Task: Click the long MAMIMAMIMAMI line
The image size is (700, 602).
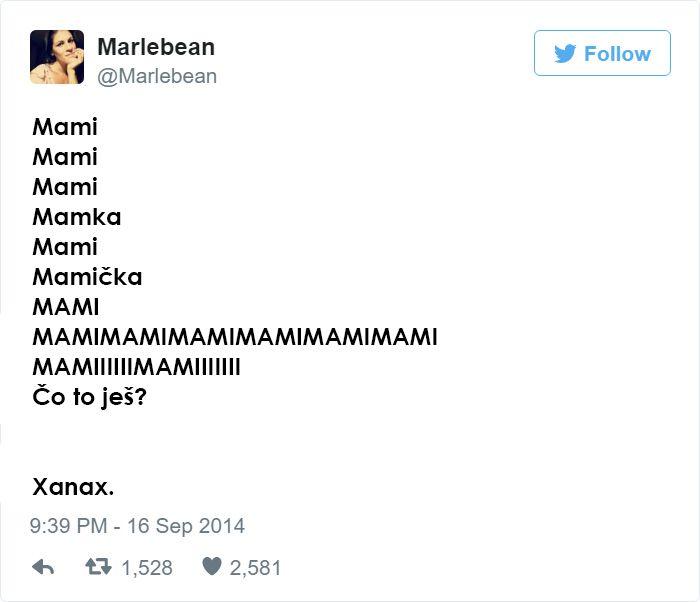Action: pyautogui.click(x=235, y=337)
